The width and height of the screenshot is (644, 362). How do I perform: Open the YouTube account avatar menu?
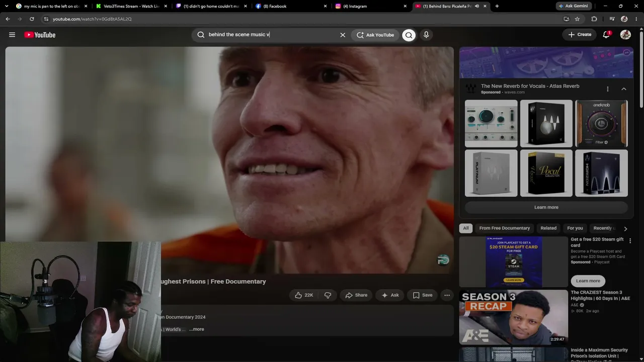click(625, 35)
